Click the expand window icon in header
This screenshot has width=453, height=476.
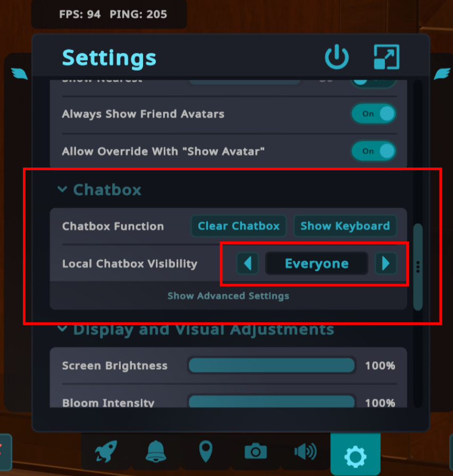(387, 57)
